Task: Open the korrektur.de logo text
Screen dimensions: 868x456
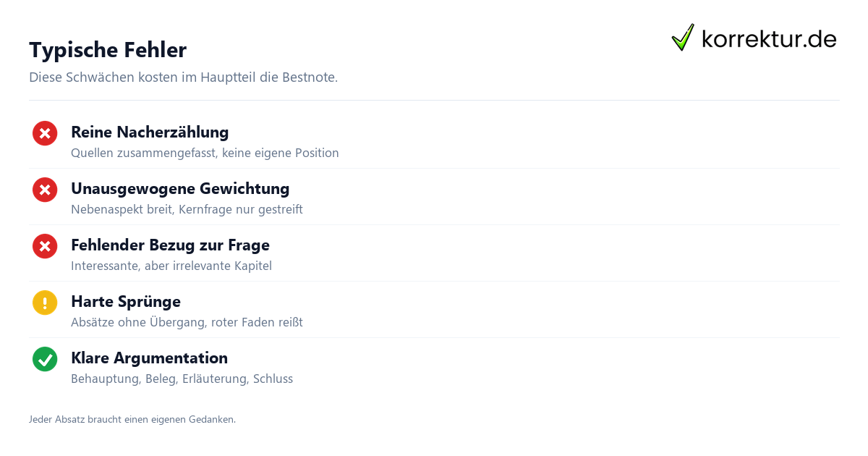Action: click(x=769, y=38)
